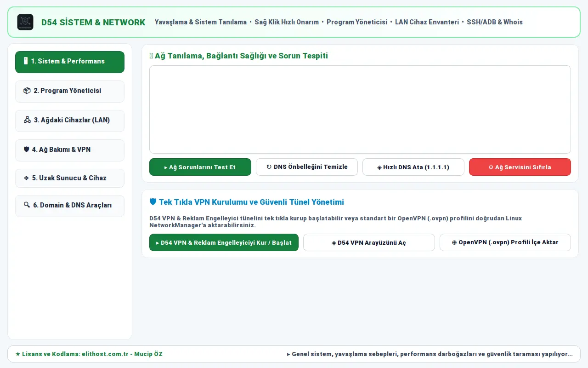
Task: Click the D54 app logo icon
Action: [25, 22]
